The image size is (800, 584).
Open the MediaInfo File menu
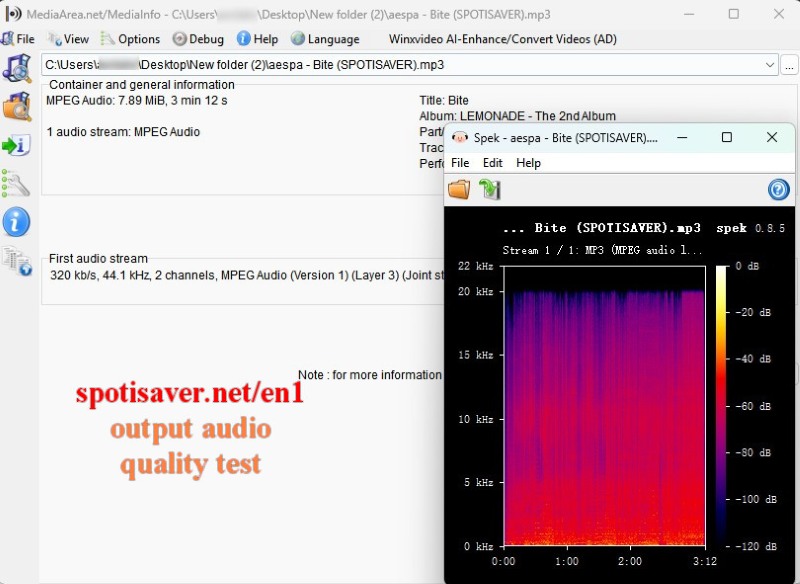[x=18, y=39]
